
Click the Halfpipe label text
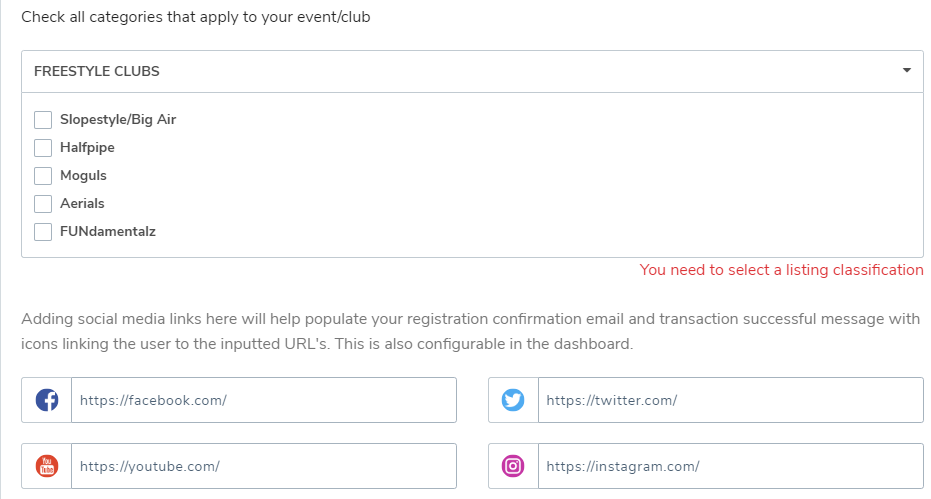pos(87,148)
